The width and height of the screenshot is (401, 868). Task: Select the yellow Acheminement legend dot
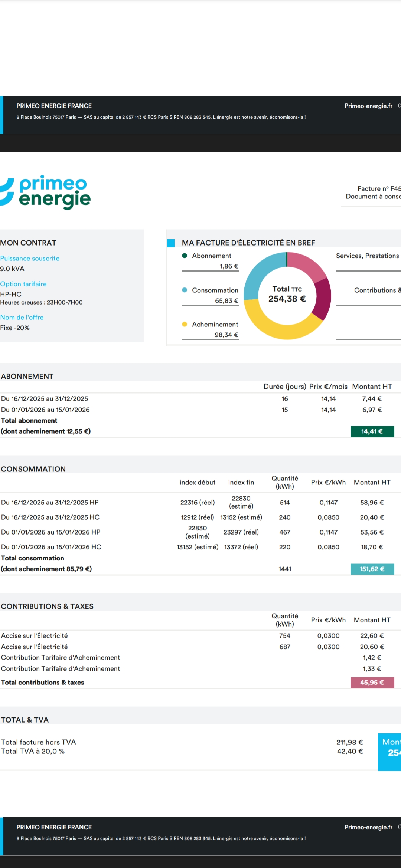coord(185,324)
